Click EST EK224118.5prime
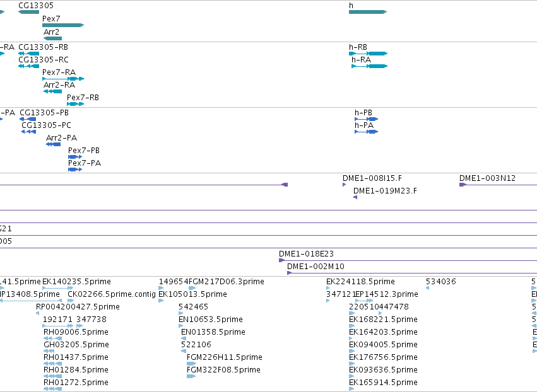 (x=328, y=288)
